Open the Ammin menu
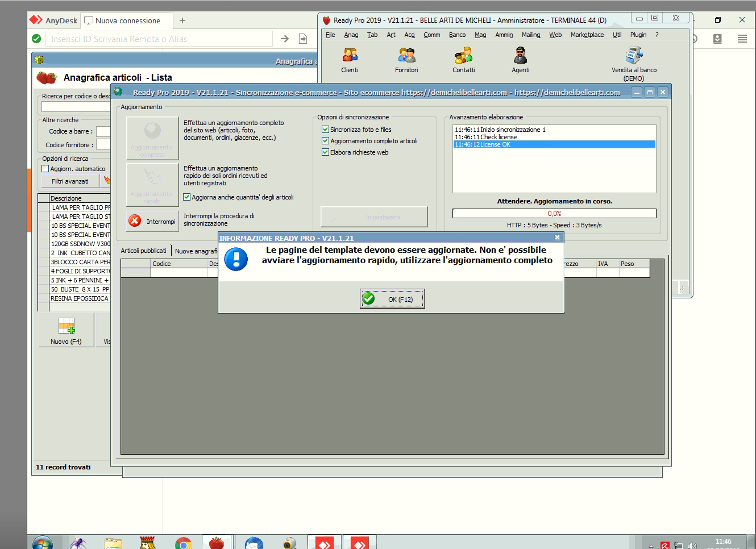756x549 pixels. pyautogui.click(x=504, y=35)
